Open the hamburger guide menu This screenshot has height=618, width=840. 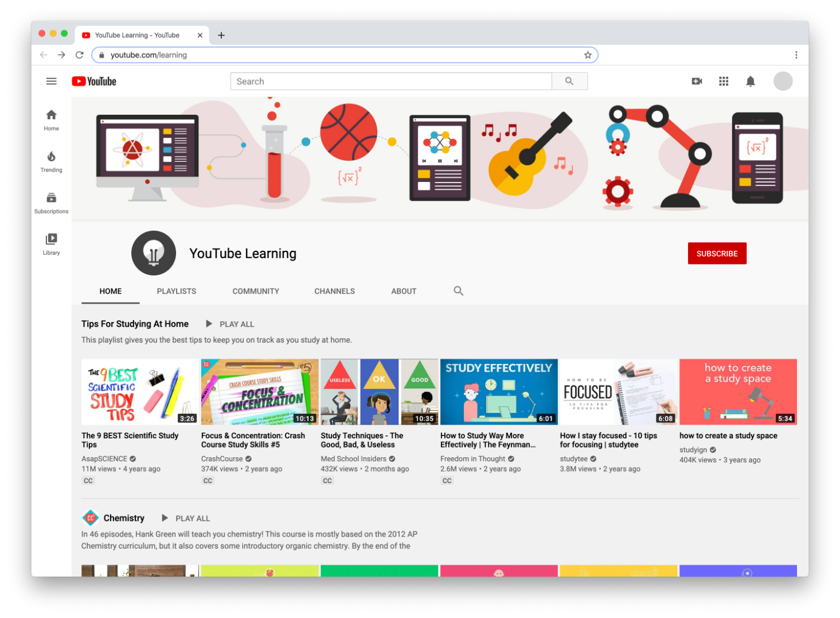pos(51,81)
